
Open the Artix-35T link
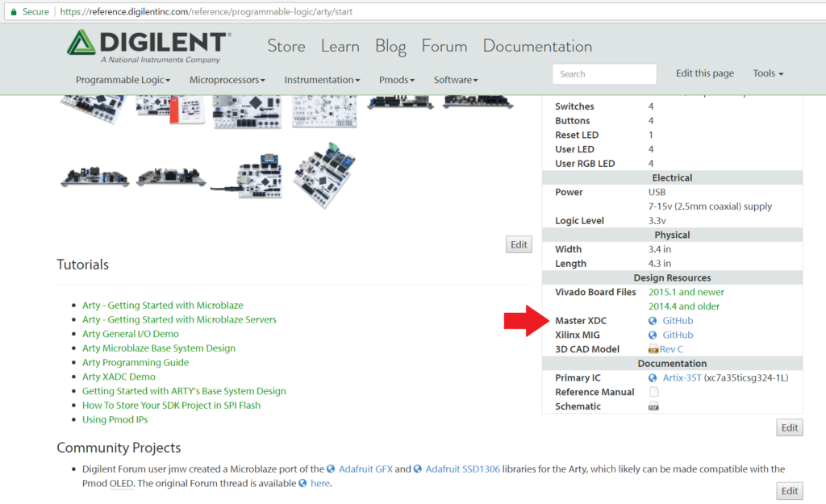click(x=682, y=377)
